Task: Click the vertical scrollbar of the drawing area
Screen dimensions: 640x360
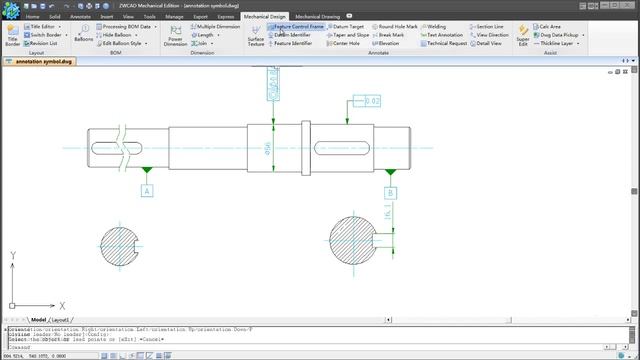Action: pos(634,191)
